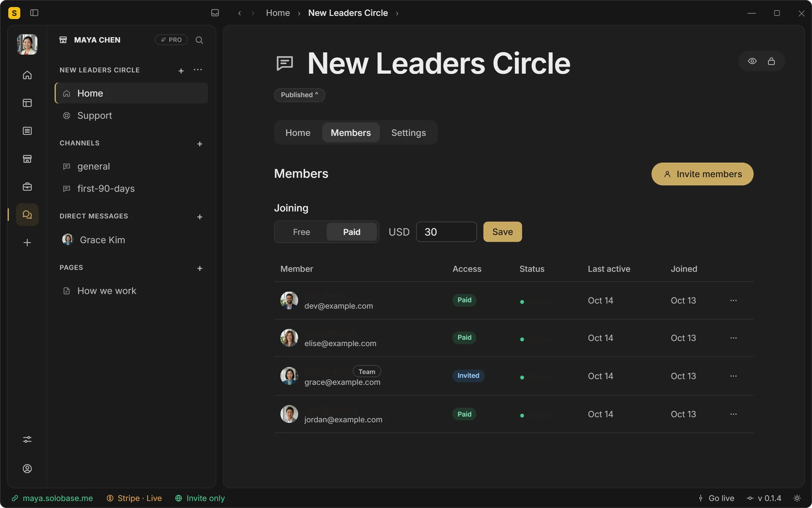Go back with the left arrow
Screen dimensions: 812x508
pos(239,13)
